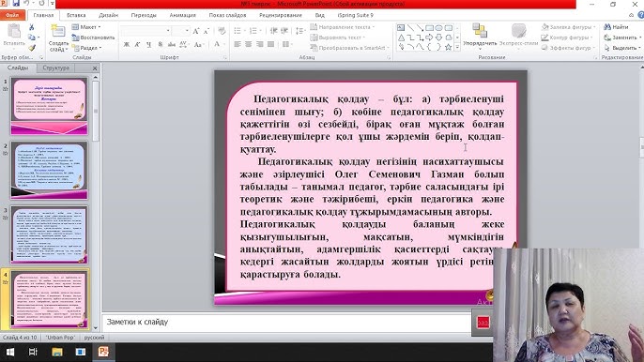Align text right in Абзац group

click(x=259, y=44)
